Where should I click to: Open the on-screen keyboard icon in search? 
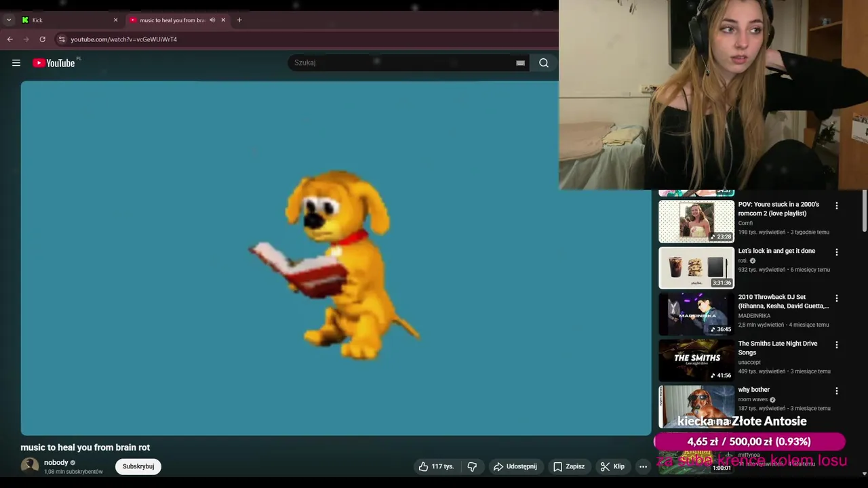click(520, 63)
